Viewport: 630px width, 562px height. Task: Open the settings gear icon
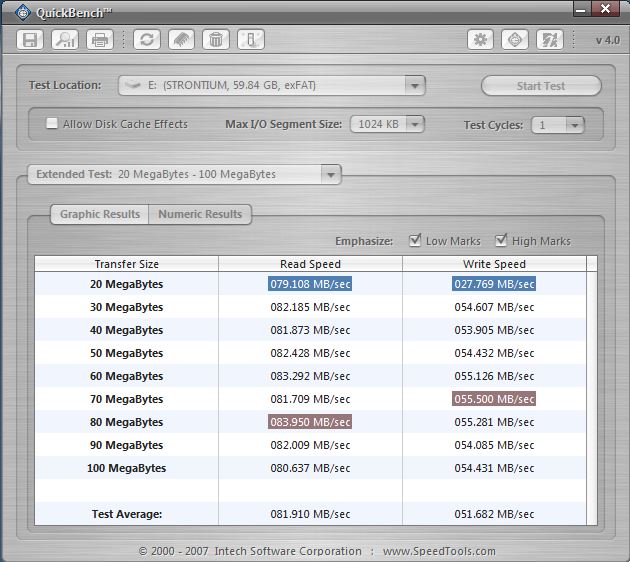pos(481,40)
